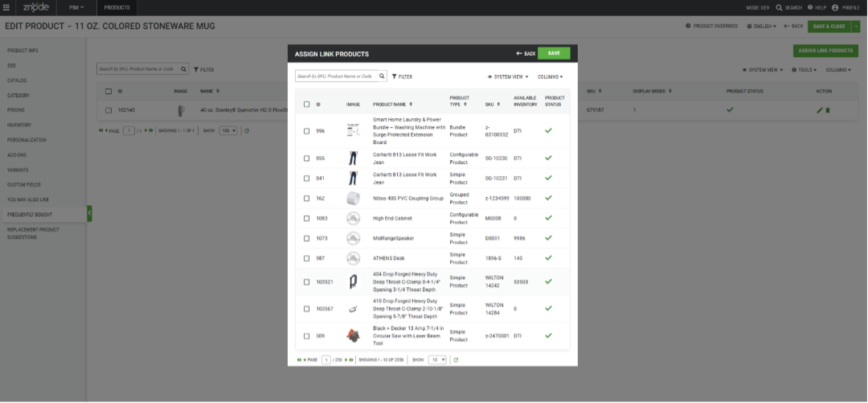The width and height of the screenshot is (868, 403).
Task: Select Inventory in left sidebar
Action: 19,125
